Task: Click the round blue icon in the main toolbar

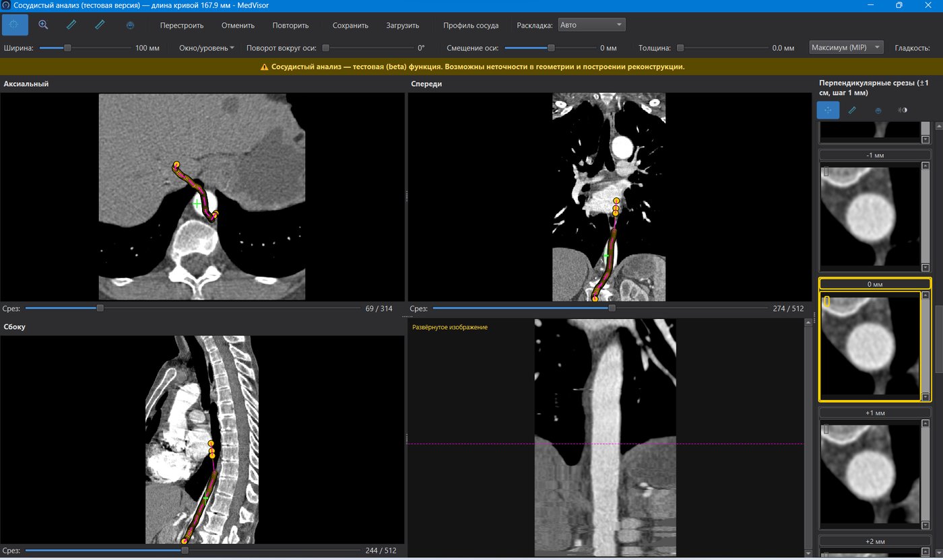Action: point(130,25)
